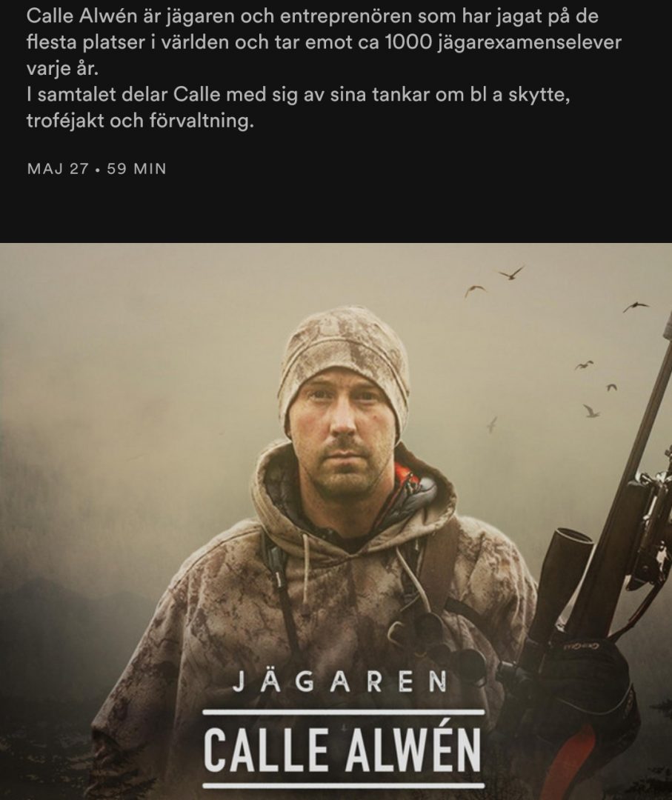This screenshot has height=800, width=672.
Task: Open the Calle Alwén podcast cover image
Action: pyautogui.click(x=336, y=521)
